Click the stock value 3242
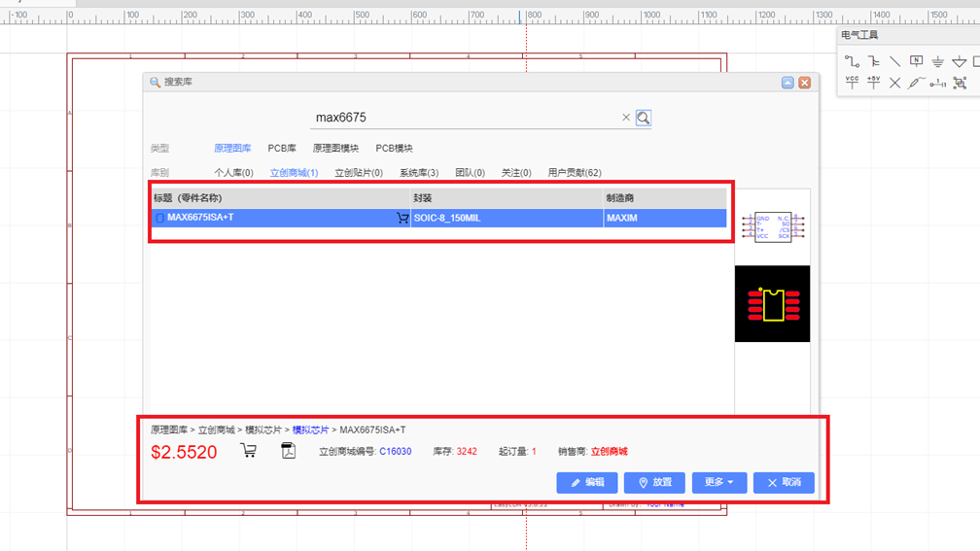The height and width of the screenshot is (551, 980). pos(467,451)
